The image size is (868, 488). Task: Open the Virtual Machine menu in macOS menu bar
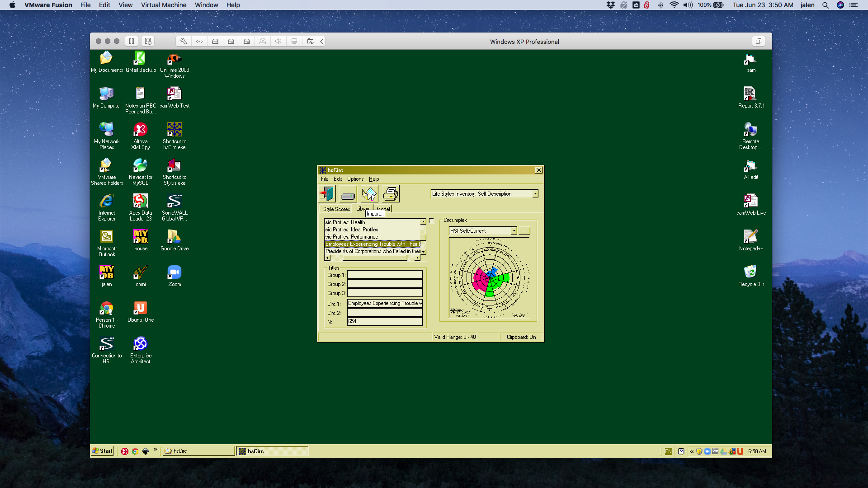[164, 5]
